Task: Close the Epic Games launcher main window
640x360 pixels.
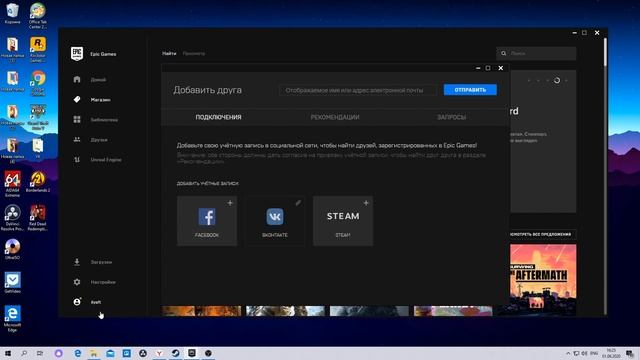Action: coord(597,33)
